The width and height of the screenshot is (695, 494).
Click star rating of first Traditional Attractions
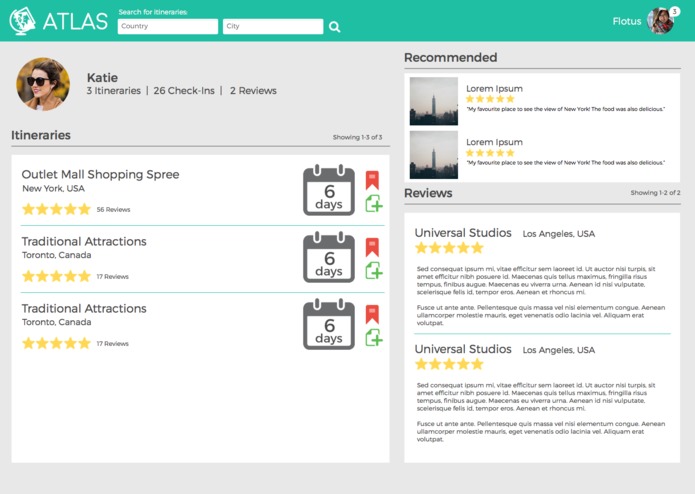[x=56, y=276]
